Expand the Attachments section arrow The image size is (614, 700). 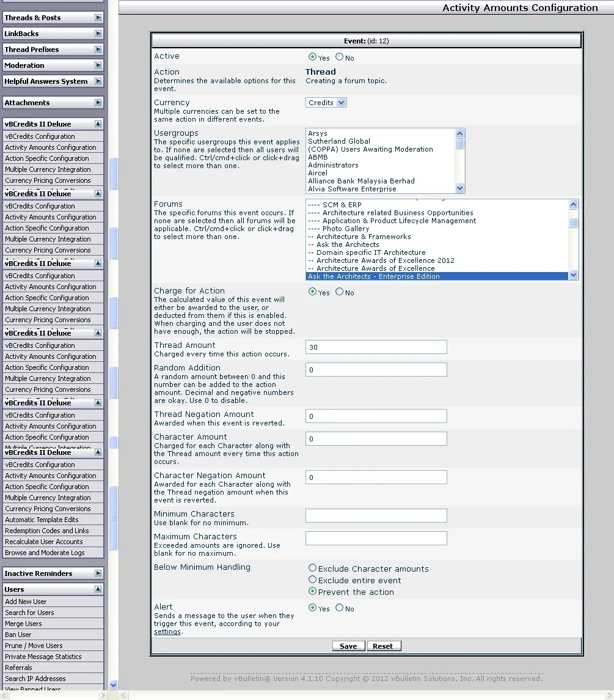[x=98, y=102]
